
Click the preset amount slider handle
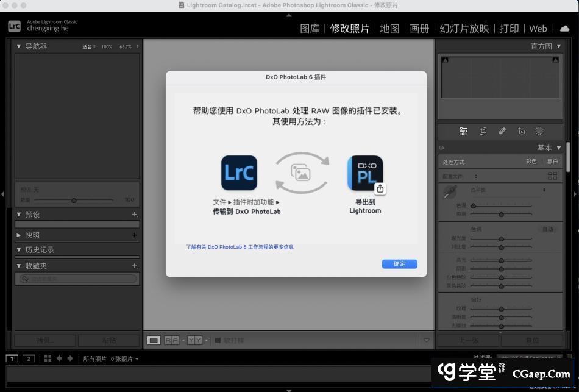point(74,200)
